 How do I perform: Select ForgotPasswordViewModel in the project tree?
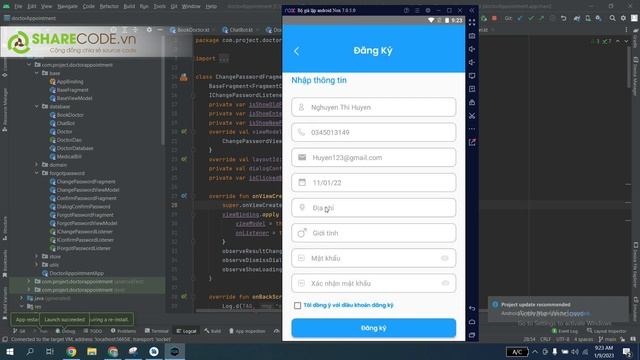87,223
